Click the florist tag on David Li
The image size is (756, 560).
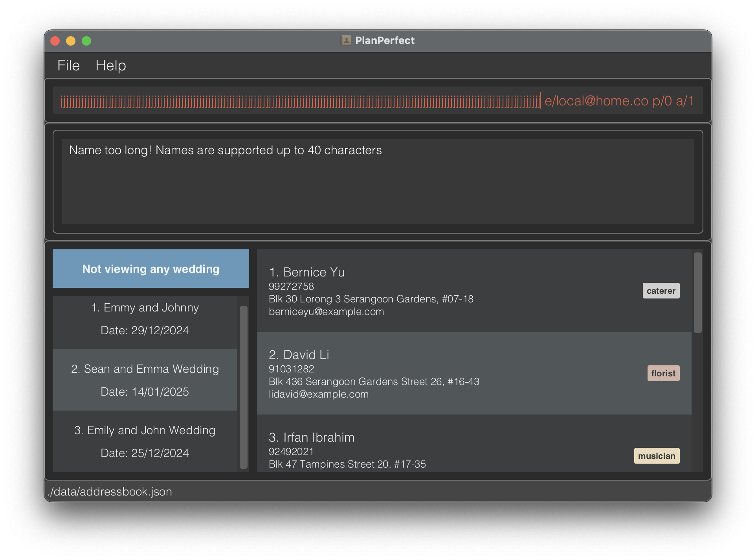(663, 374)
